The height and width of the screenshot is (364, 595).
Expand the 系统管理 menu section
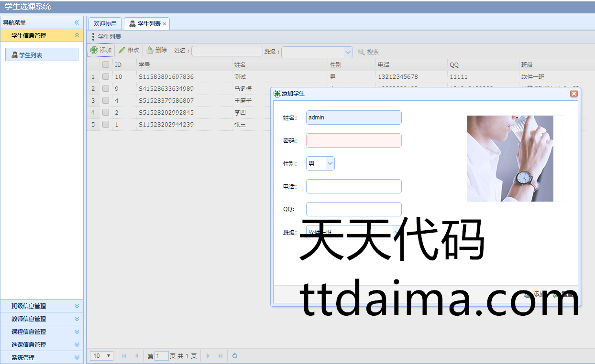coord(77,357)
